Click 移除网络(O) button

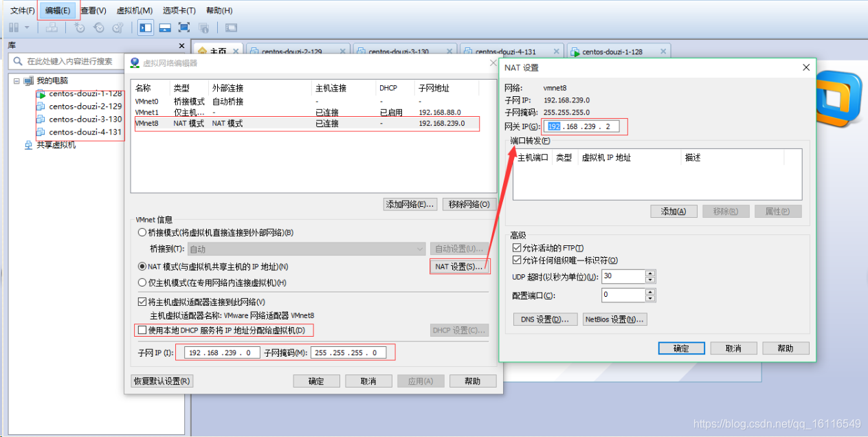(469, 204)
